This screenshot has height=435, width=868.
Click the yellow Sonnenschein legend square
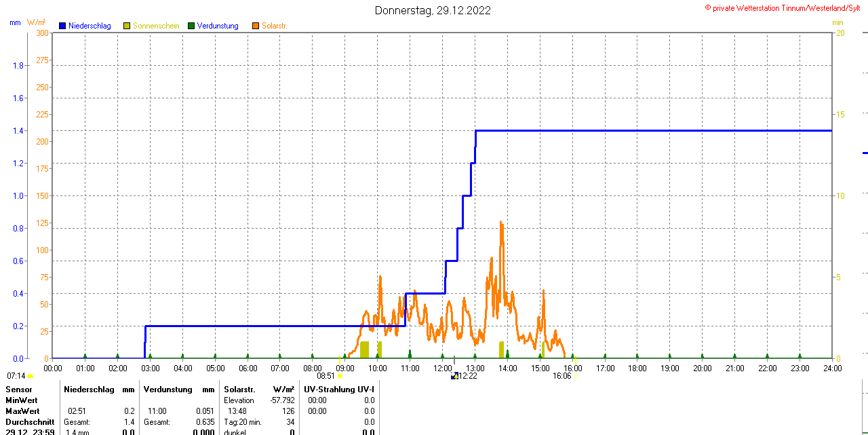[127, 26]
